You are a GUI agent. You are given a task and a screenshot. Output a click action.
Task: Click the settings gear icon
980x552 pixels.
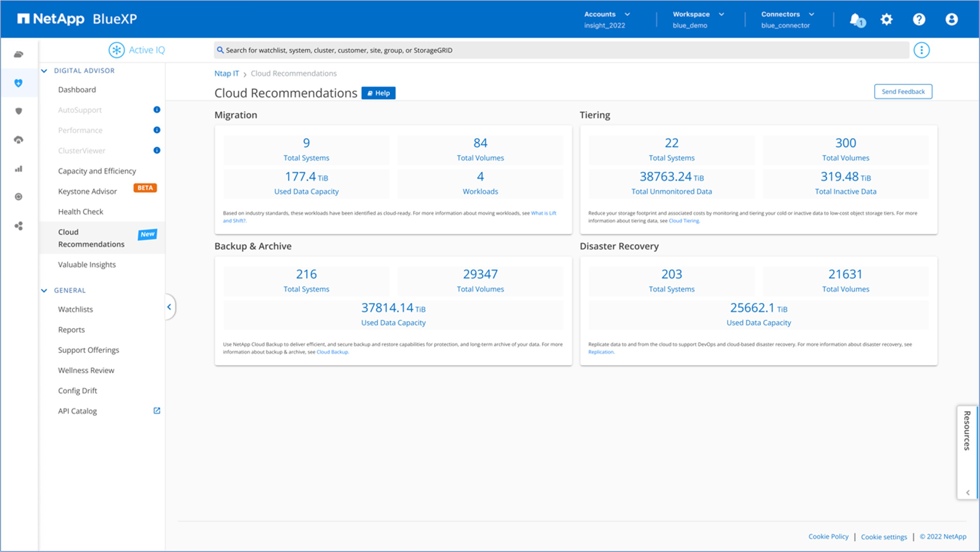(x=886, y=18)
